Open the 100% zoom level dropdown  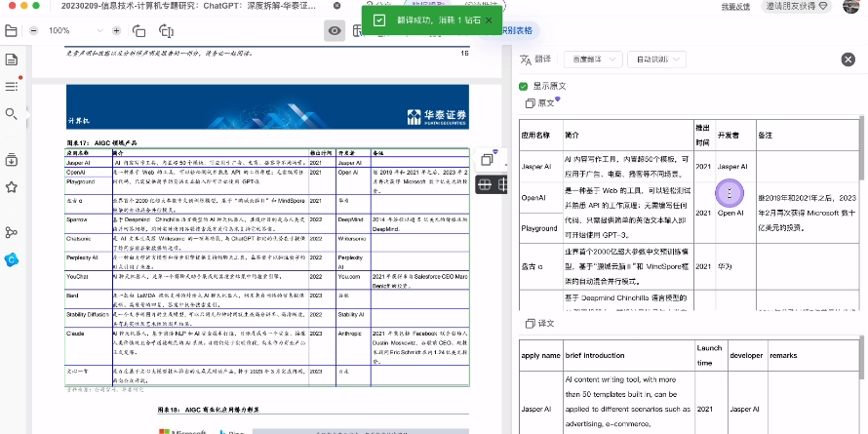75,31
